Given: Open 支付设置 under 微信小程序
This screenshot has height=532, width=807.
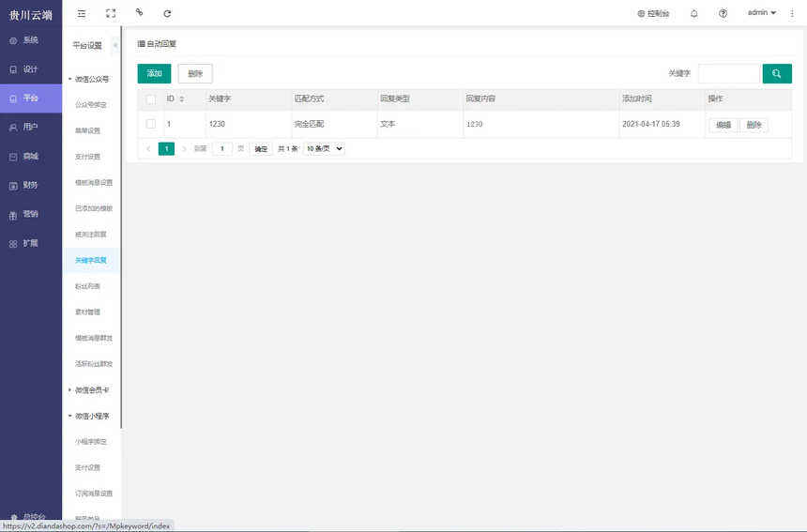Looking at the screenshot, I should (87, 467).
